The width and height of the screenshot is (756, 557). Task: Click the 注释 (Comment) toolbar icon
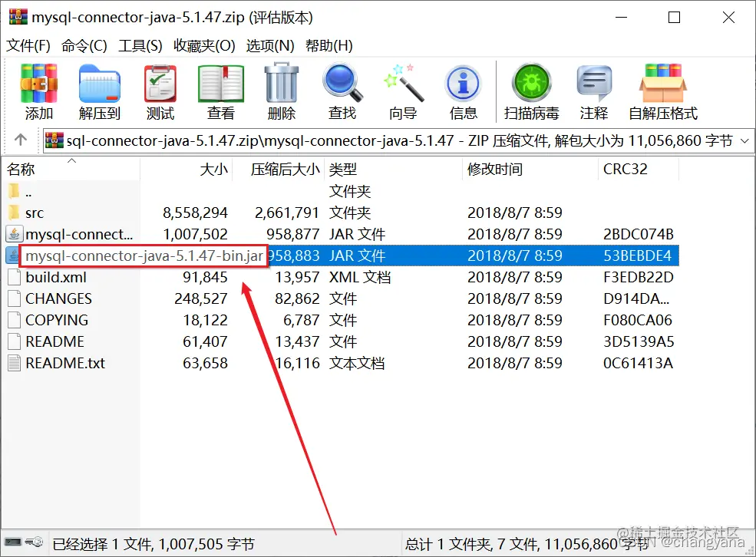click(594, 82)
